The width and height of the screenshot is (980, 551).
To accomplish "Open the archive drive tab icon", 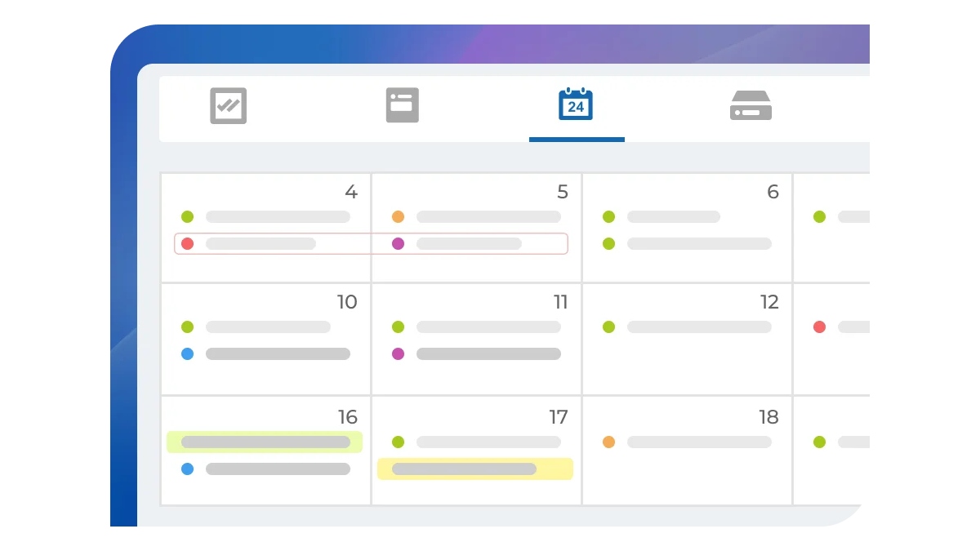I will [x=751, y=105].
